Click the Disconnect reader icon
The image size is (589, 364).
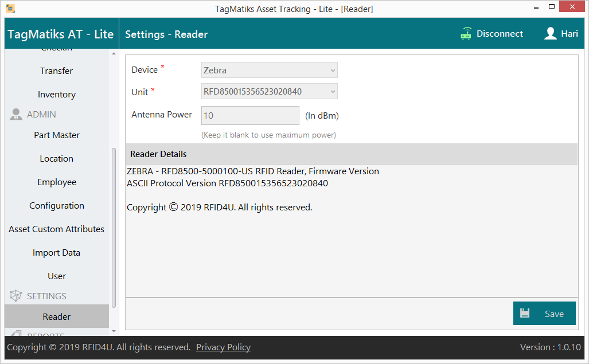coord(466,34)
